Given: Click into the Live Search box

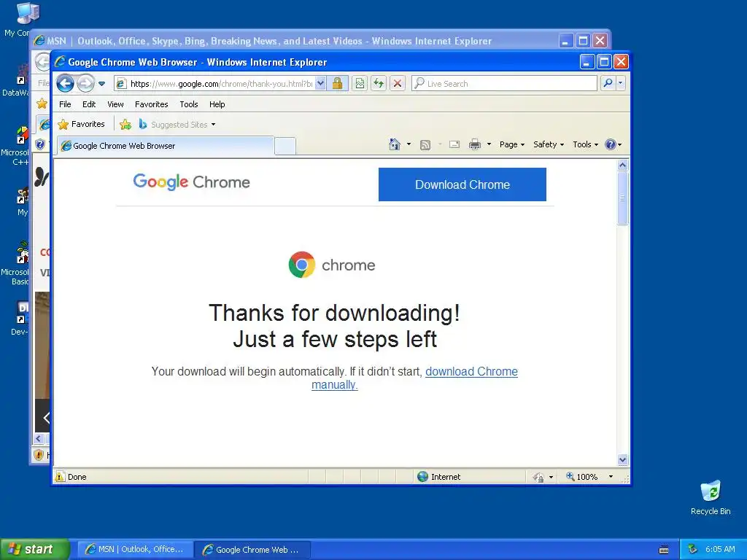Looking at the screenshot, I should click(505, 84).
